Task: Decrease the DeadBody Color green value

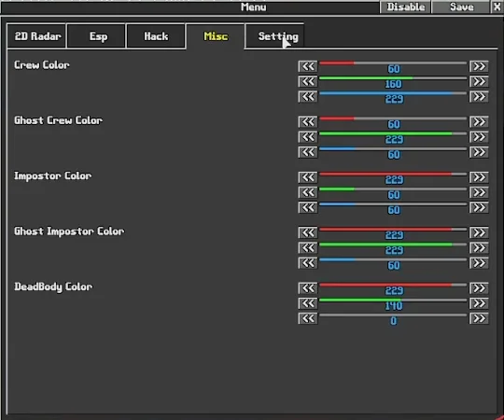Action: point(308,303)
